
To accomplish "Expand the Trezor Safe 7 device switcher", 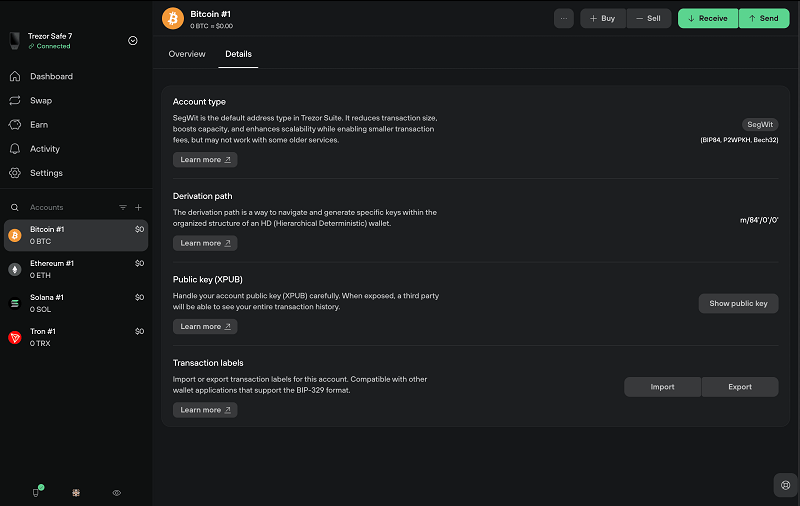I will click(133, 41).
